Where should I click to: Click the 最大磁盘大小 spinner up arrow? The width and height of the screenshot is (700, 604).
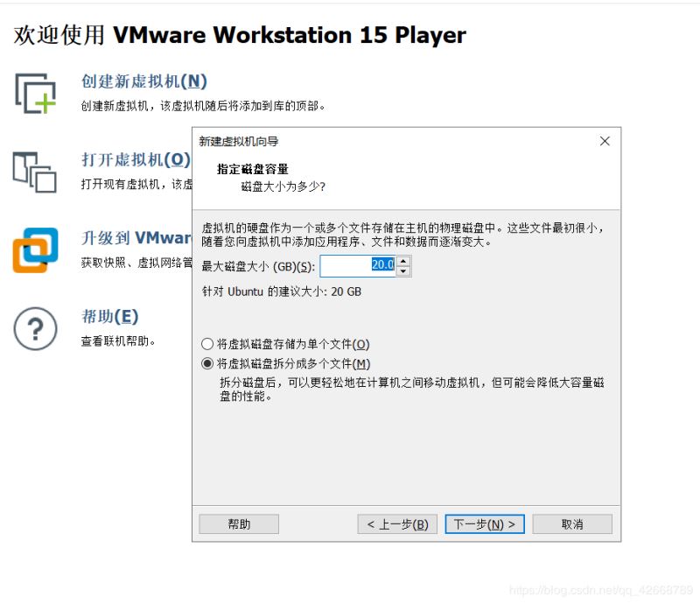[x=402, y=262]
